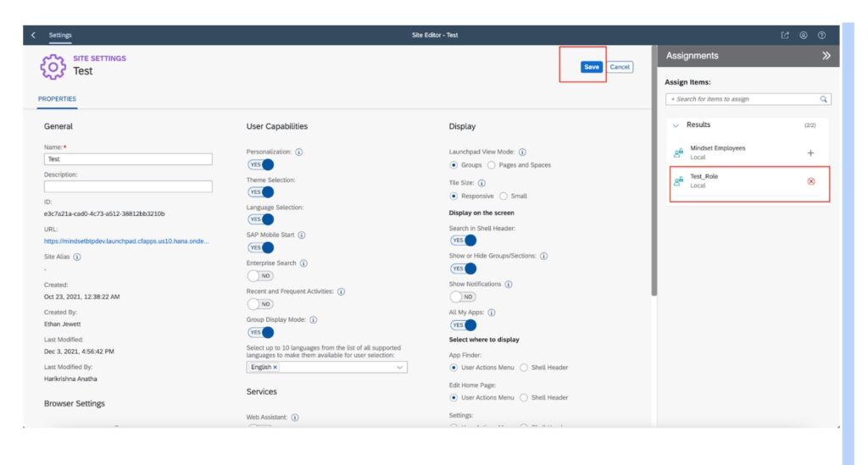Show info for Enterprise Search

click(x=303, y=263)
